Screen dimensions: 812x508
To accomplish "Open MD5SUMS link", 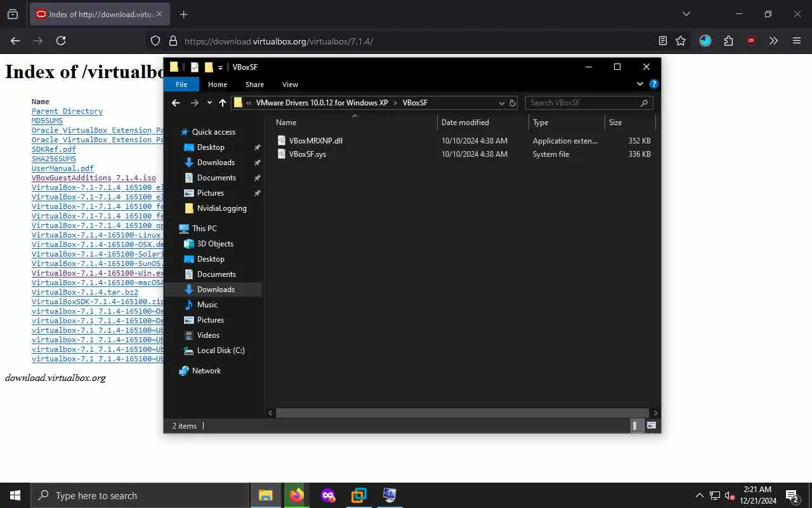I will (x=47, y=121).
